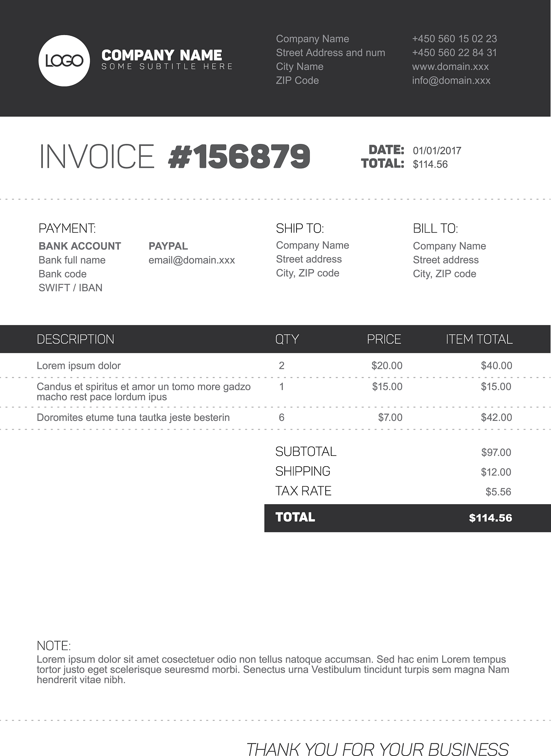Viewport: 551px width, 756px height.
Task: Select the Lorem ipsum dolor line item
Action: pyautogui.click(x=79, y=366)
